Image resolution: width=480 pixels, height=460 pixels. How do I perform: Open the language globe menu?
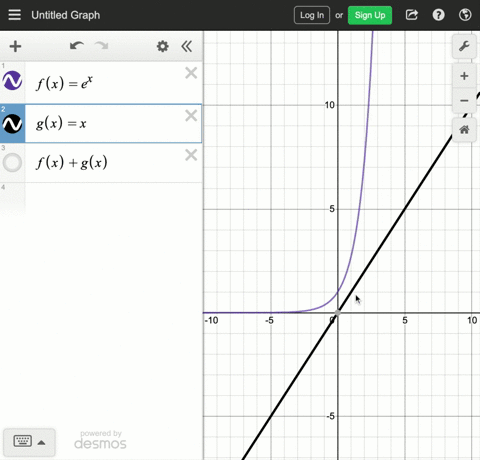(465, 15)
